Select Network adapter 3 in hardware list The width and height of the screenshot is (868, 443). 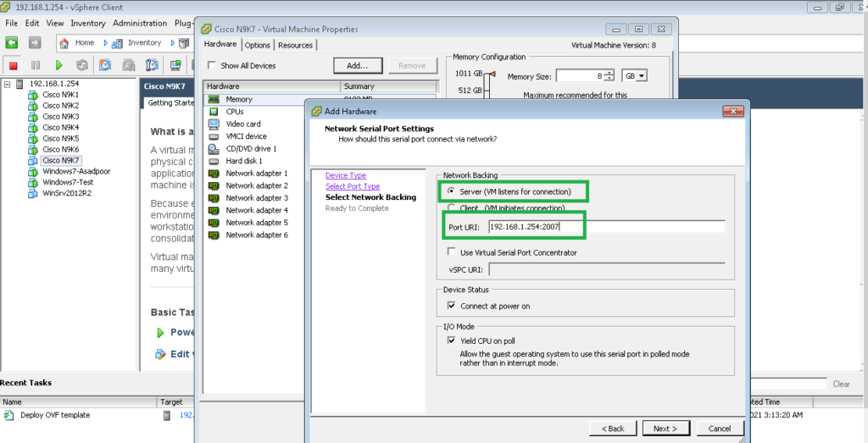256,197
